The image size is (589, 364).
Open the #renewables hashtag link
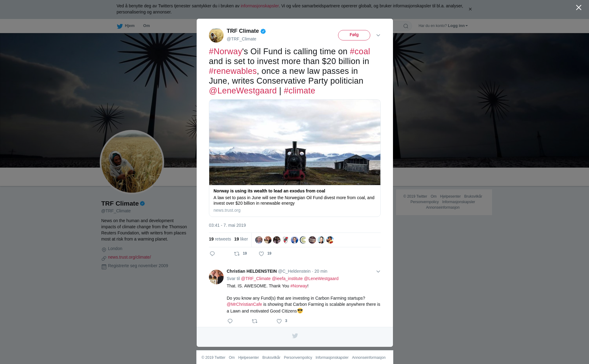coord(233,71)
